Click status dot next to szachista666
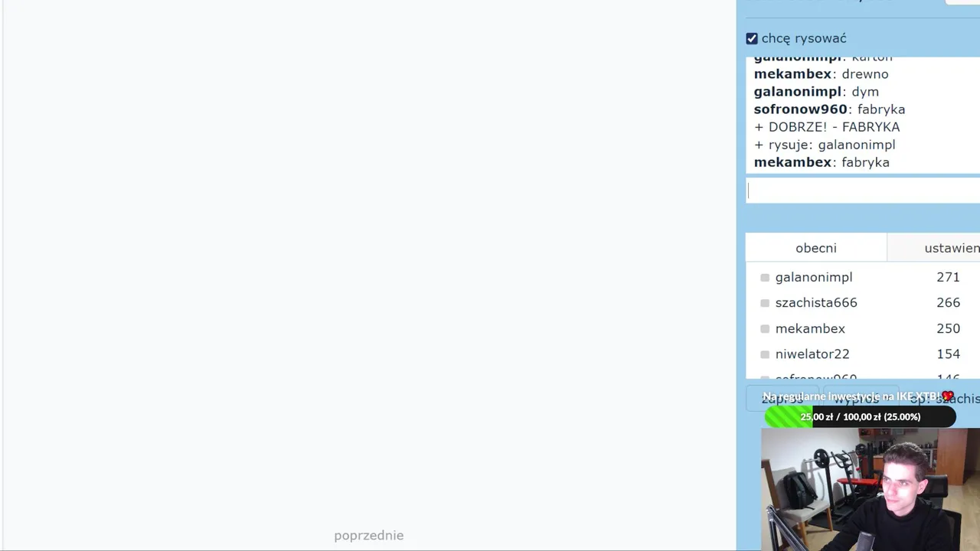Image resolution: width=980 pixels, height=551 pixels. pos(765,303)
